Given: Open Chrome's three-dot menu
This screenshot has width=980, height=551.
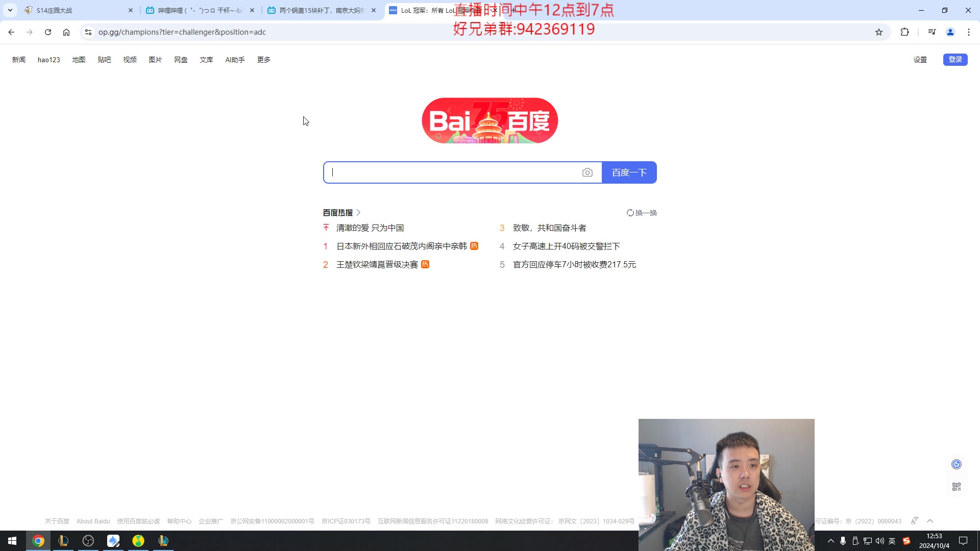Looking at the screenshot, I should coord(969,32).
